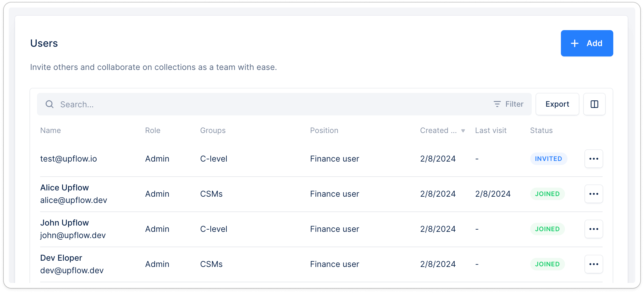Open the alice@upflow.dev user row

[321, 194]
